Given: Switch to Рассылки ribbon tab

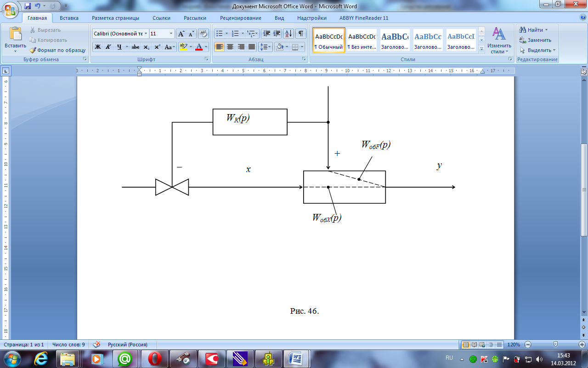Looking at the screenshot, I should pos(195,18).
